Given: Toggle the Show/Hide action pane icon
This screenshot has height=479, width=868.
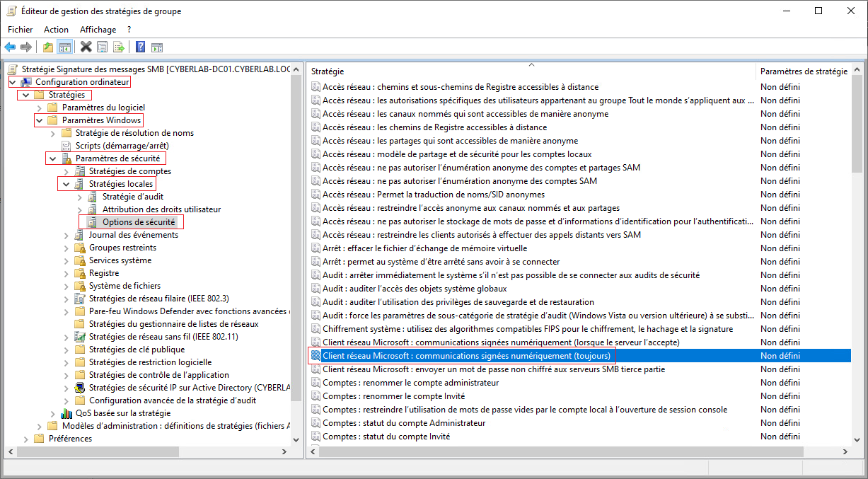Looking at the screenshot, I should [157, 47].
